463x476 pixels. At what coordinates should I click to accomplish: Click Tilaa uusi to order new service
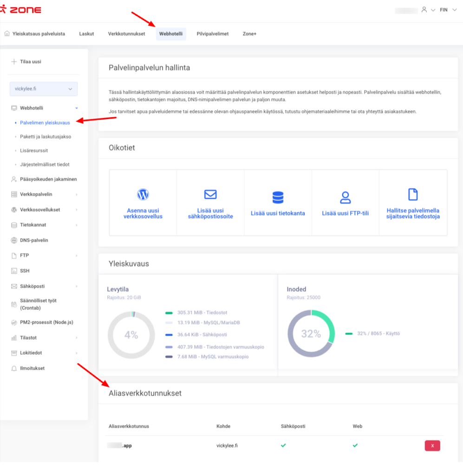pyautogui.click(x=30, y=61)
